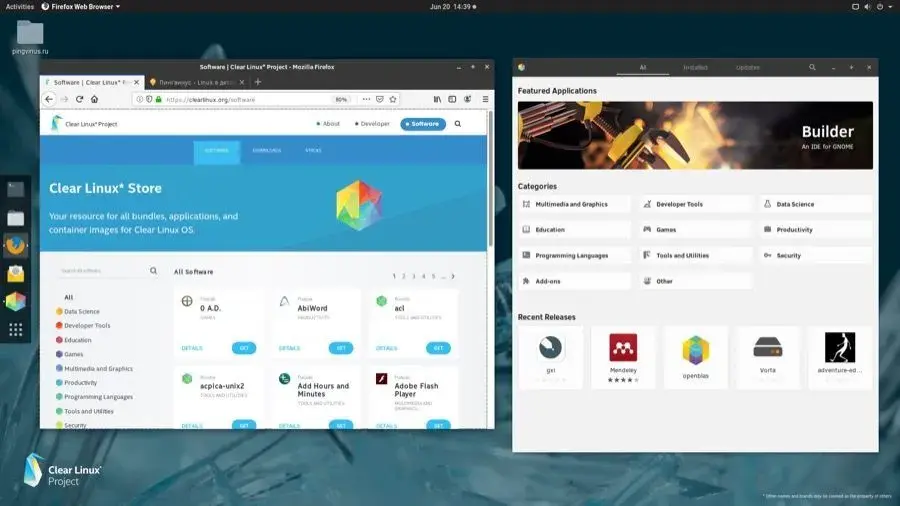Show all applications grid in dock

[15, 329]
